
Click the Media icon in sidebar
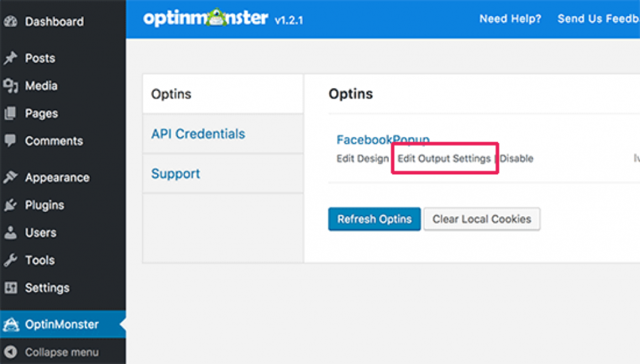tap(11, 86)
